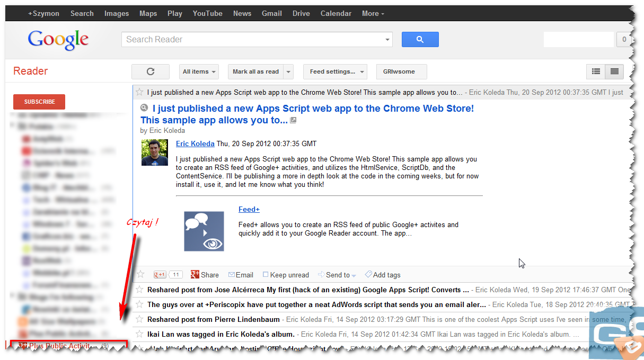Open Gmail from the top bar

[x=272, y=13]
